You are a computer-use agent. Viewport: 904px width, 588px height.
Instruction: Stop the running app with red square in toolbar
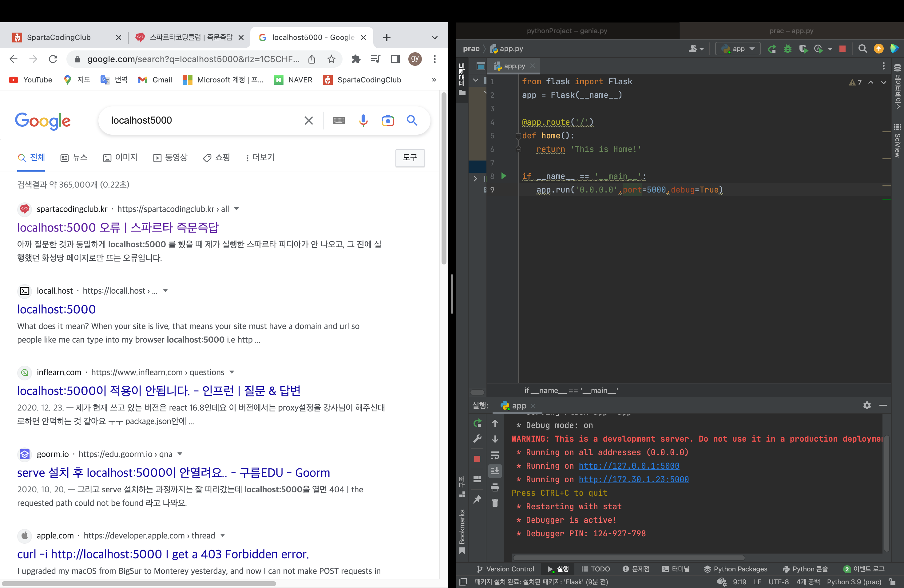[x=843, y=49]
